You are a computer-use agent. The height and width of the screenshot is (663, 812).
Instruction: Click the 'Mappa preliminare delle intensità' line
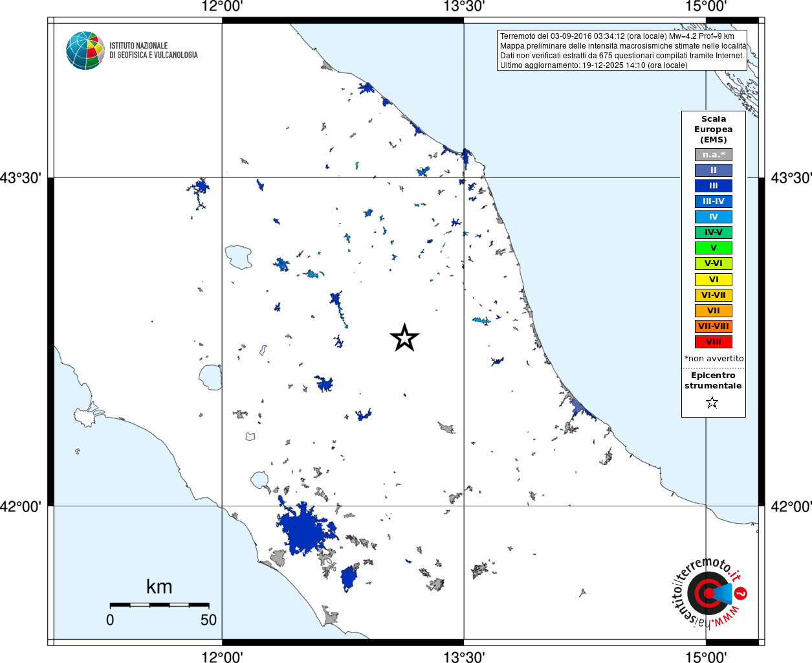[x=622, y=46]
